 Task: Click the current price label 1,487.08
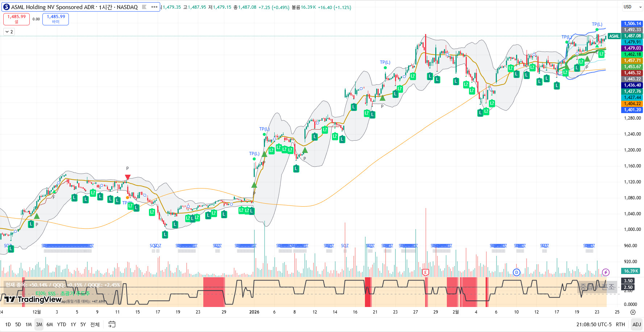632,36
